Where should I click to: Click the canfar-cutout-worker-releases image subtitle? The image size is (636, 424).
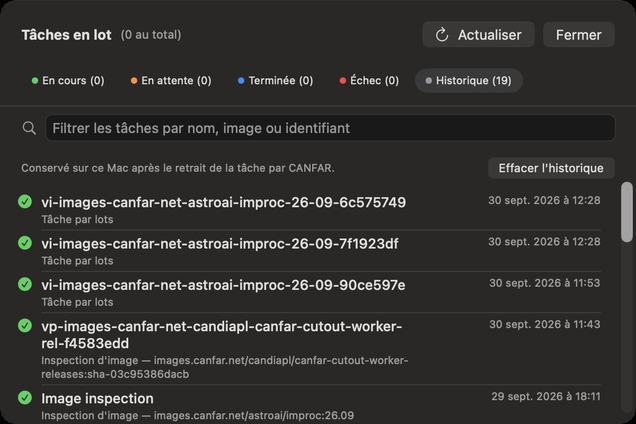(225, 367)
